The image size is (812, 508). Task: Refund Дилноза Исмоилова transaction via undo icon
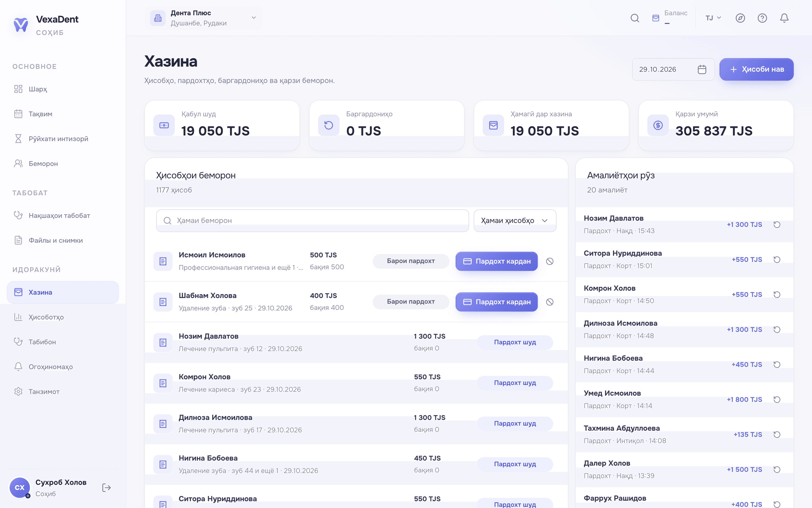pyautogui.click(x=777, y=330)
